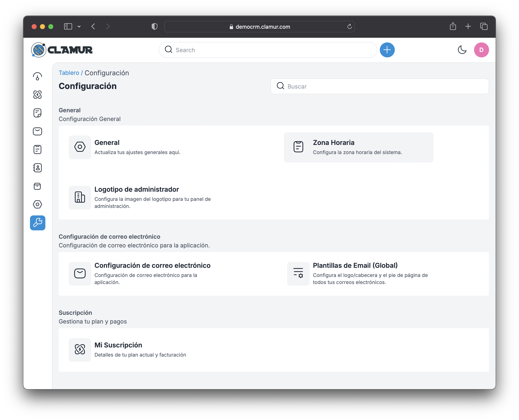Image resolution: width=519 pixels, height=420 pixels.
Task: Click the Logotipo de administrador building icon
Action: click(80, 197)
